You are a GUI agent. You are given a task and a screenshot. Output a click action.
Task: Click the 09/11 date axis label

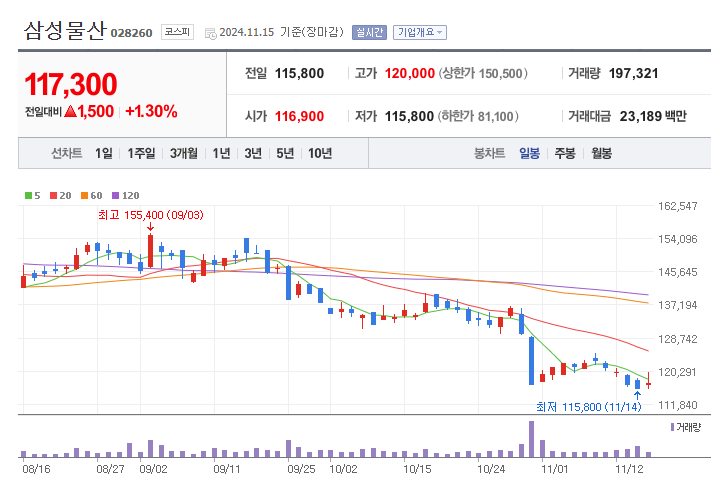pos(227,469)
